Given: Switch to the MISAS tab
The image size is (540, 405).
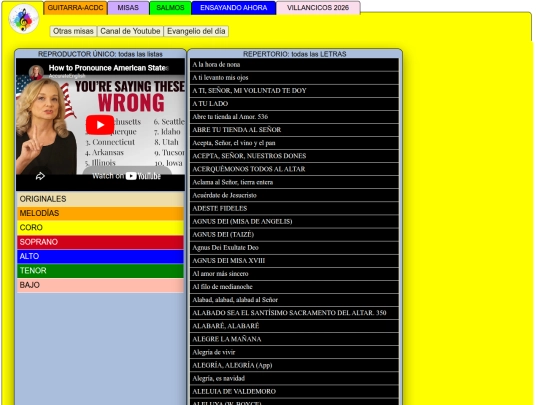Looking at the screenshot, I should (x=128, y=8).
